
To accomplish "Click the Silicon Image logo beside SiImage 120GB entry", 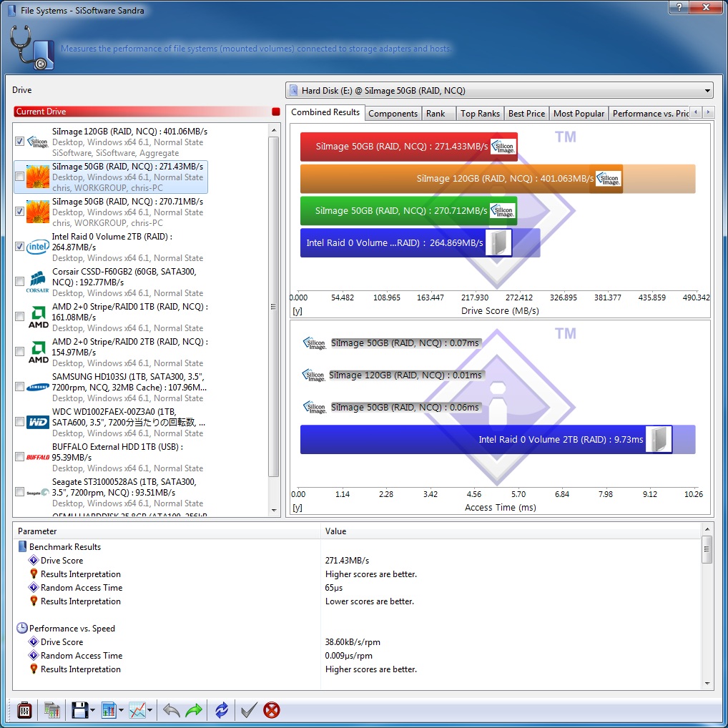I will coord(38,142).
